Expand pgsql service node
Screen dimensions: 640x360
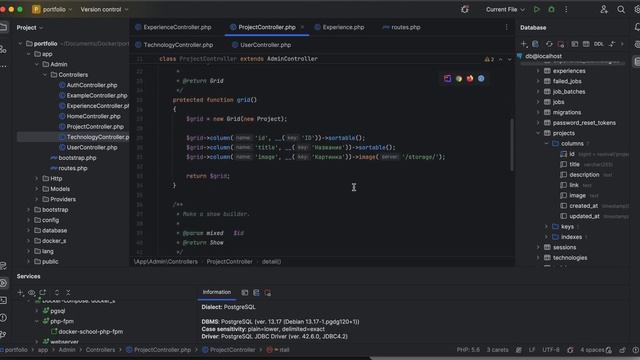(37, 311)
